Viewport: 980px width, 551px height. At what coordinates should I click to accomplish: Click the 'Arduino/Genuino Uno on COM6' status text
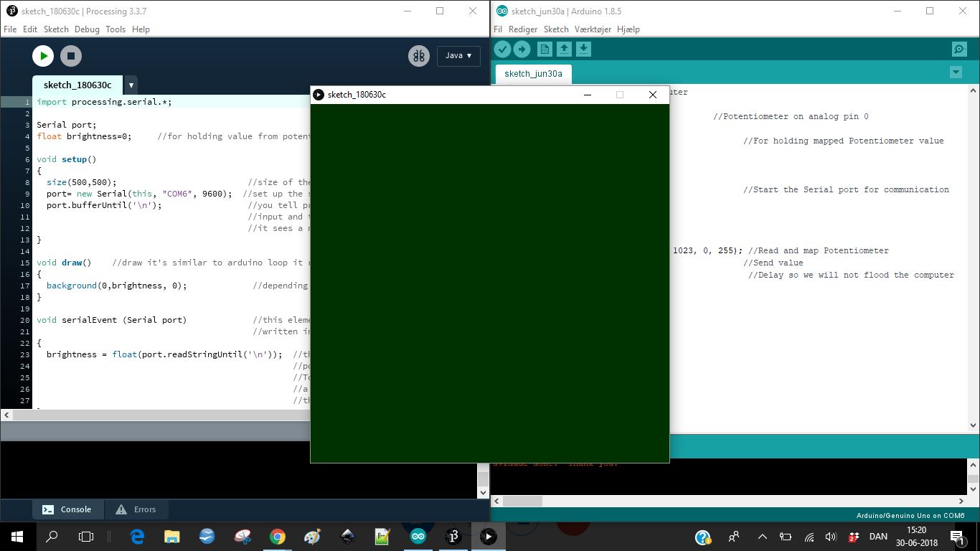[x=910, y=515]
